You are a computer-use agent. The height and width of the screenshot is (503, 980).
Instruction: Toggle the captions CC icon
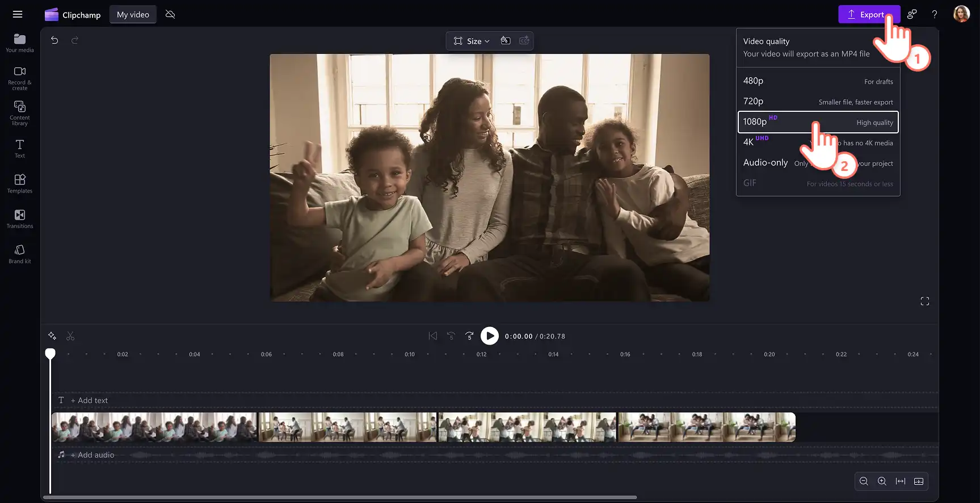(524, 41)
